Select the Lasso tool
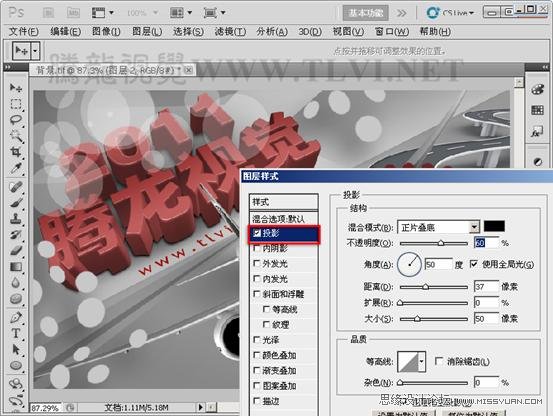553x416 pixels. point(16,120)
